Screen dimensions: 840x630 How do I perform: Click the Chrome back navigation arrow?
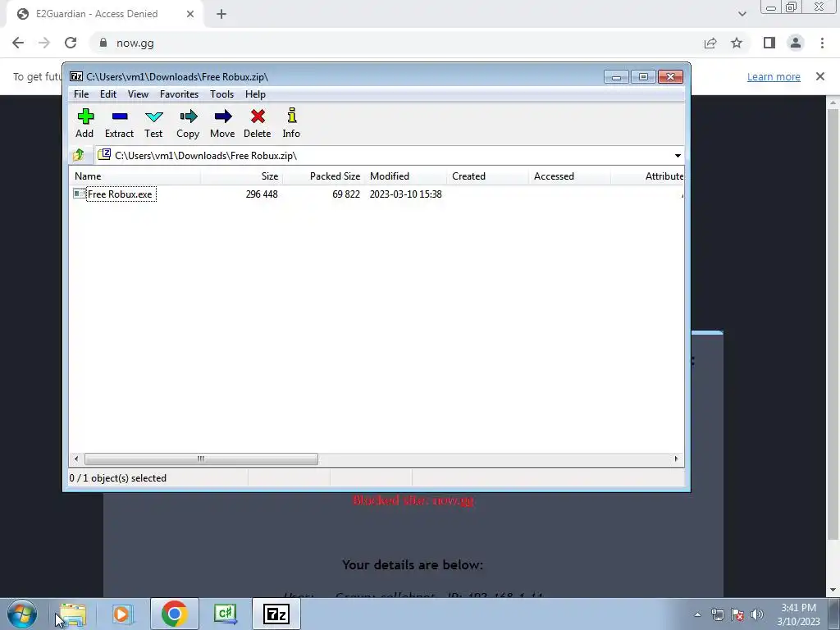click(18, 43)
